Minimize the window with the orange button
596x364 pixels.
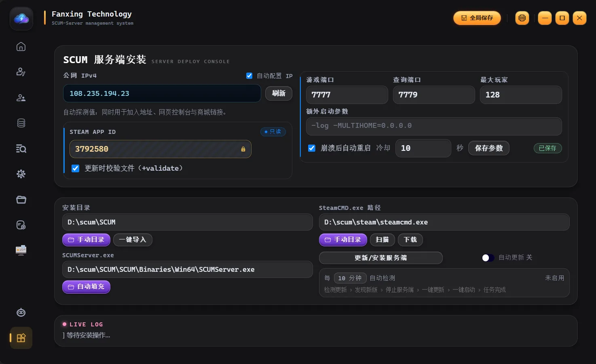pyautogui.click(x=545, y=18)
